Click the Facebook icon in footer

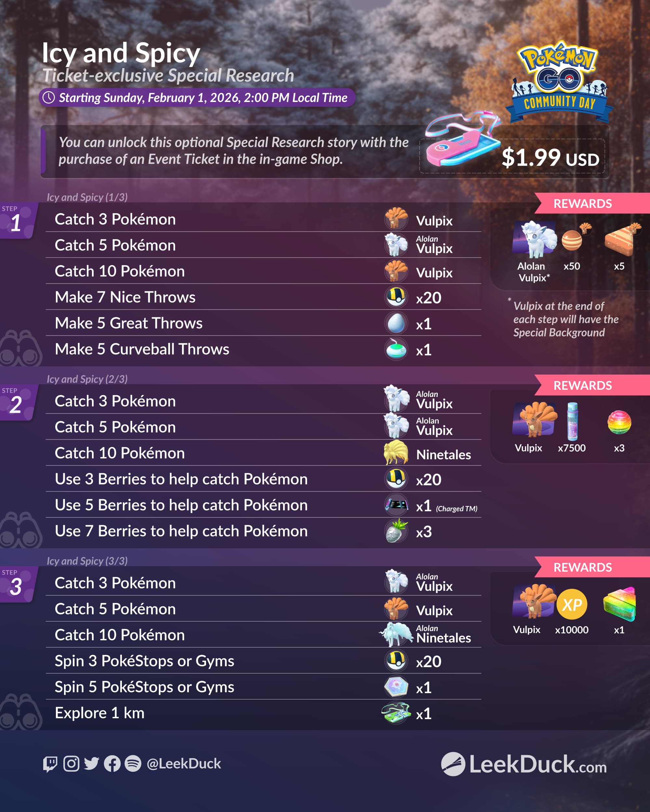point(112,763)
